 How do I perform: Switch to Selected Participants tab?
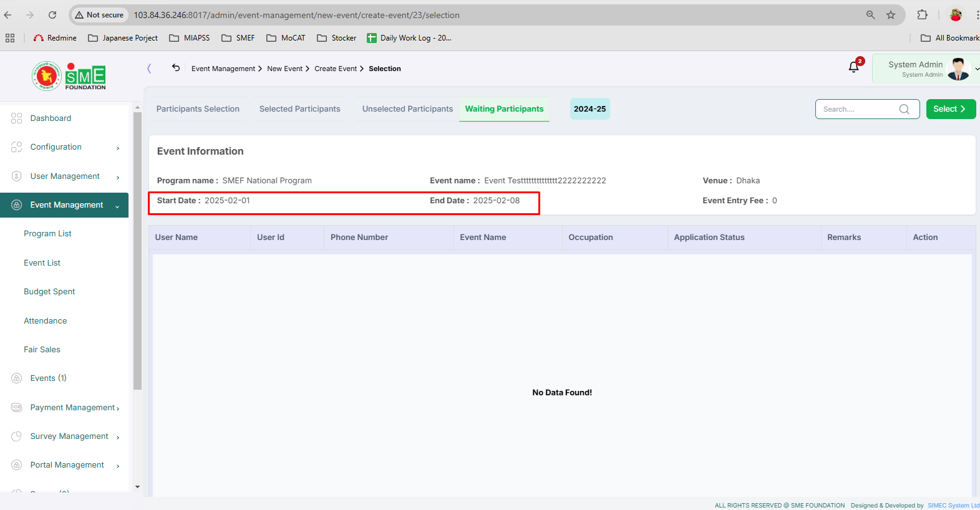[300, 109]
